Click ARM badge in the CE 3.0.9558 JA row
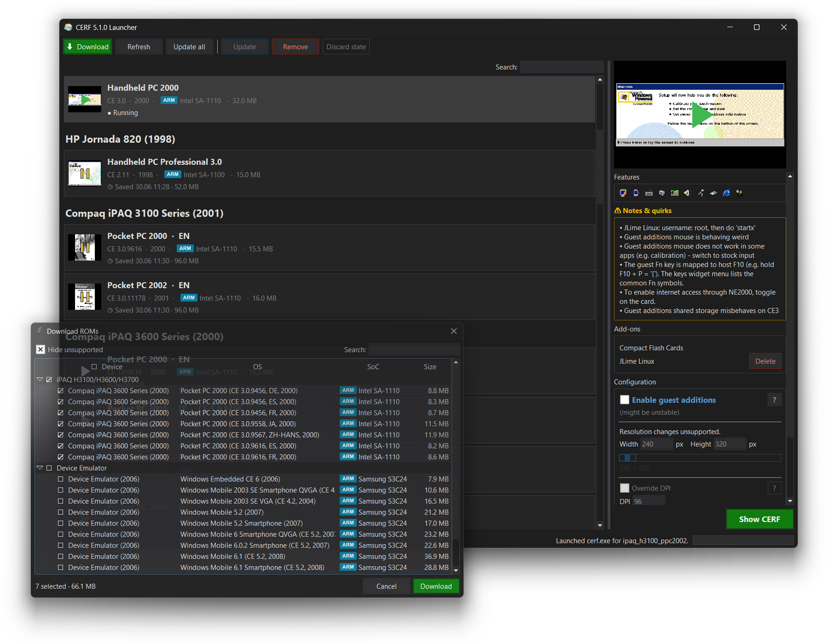 348,424
